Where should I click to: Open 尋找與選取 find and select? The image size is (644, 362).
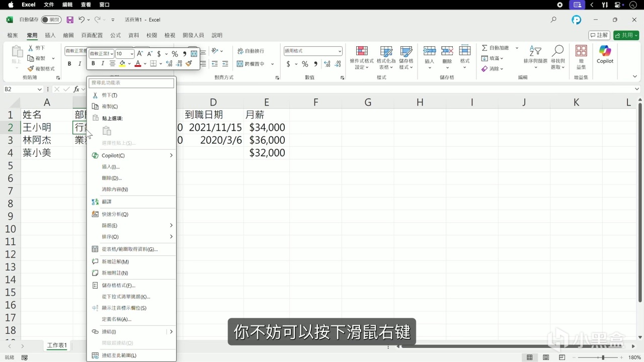[557, 57]
